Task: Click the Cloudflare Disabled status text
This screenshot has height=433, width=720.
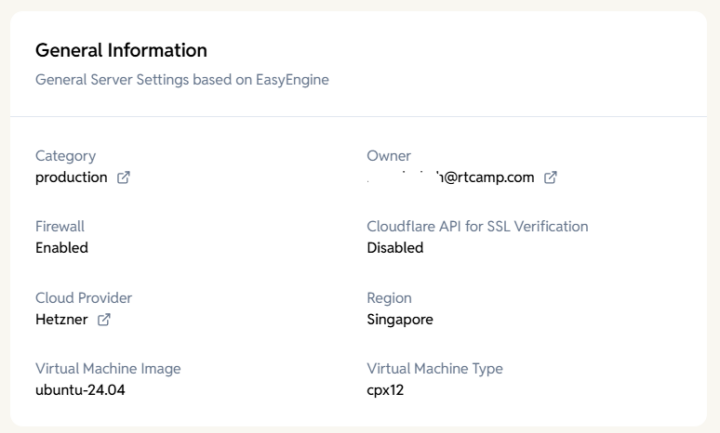Action: coord(395,248)
